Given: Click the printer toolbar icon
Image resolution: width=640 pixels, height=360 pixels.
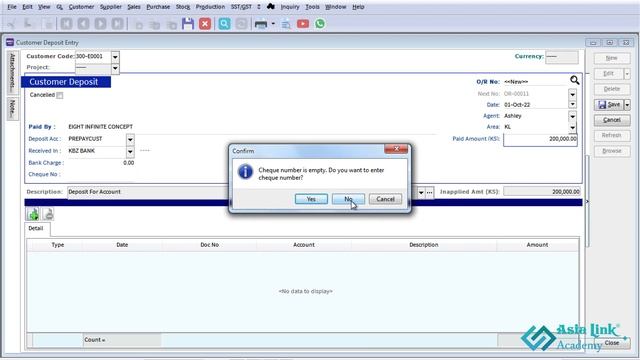Looking at the screenshot, I should (x=260, y=24).
